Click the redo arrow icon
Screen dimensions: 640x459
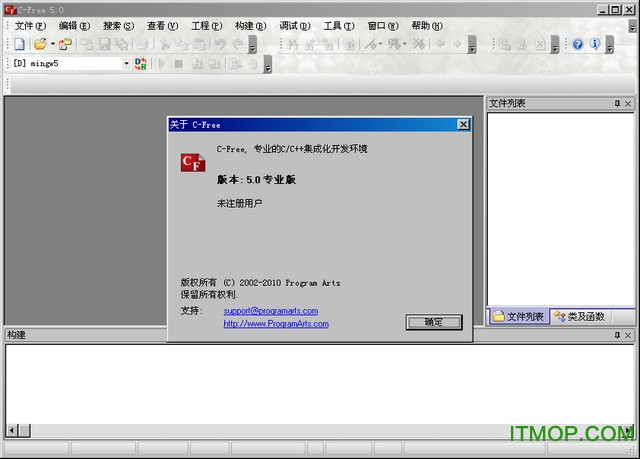click(x=238, y=44)
